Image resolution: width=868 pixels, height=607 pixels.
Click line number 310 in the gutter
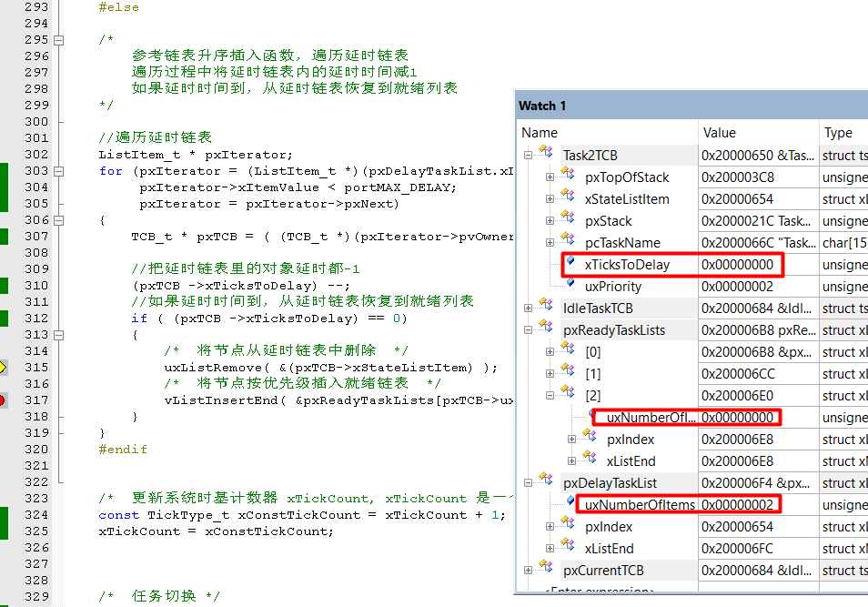click(36, 285)
